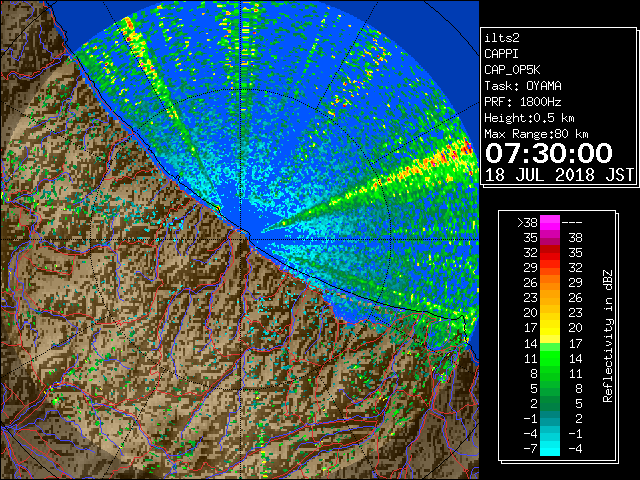640x480 pixels.
Task: Click the 'PRF: 1800Hz' line
Action: [x=523, y=102]
